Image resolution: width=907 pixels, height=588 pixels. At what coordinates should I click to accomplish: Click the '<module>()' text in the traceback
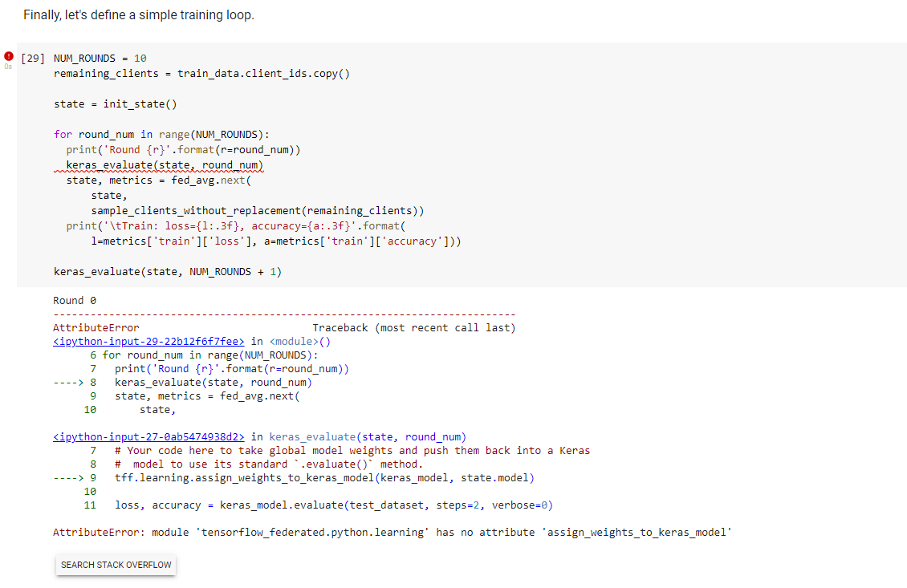click(299, 342)
